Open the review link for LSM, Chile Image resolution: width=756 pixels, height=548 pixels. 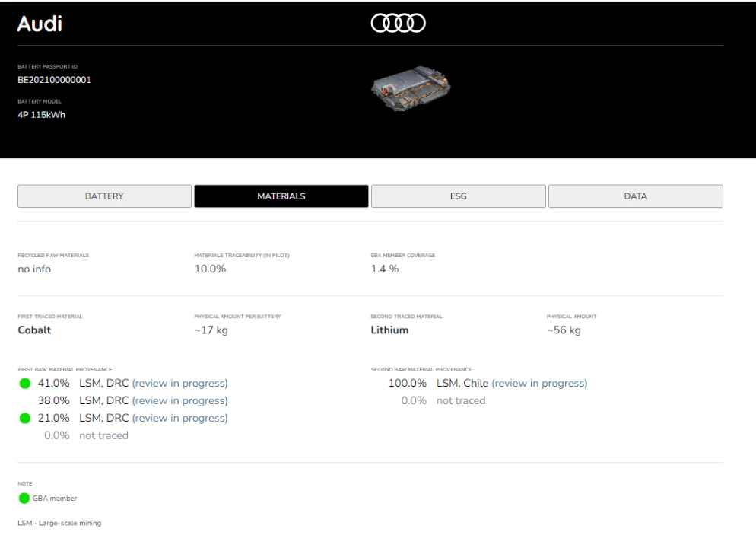click(539, 383)
